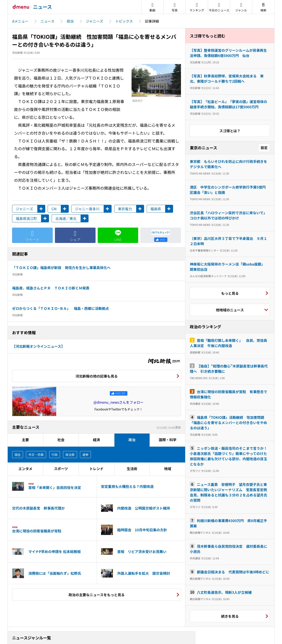
Task: Click the ニュース breadcrumb link
Action: [x=47, y=21]
